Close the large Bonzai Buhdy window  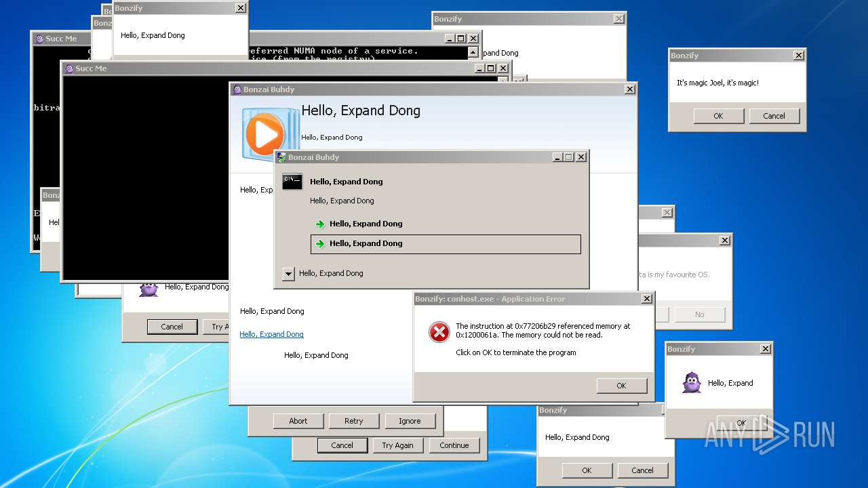click(630, 89)
